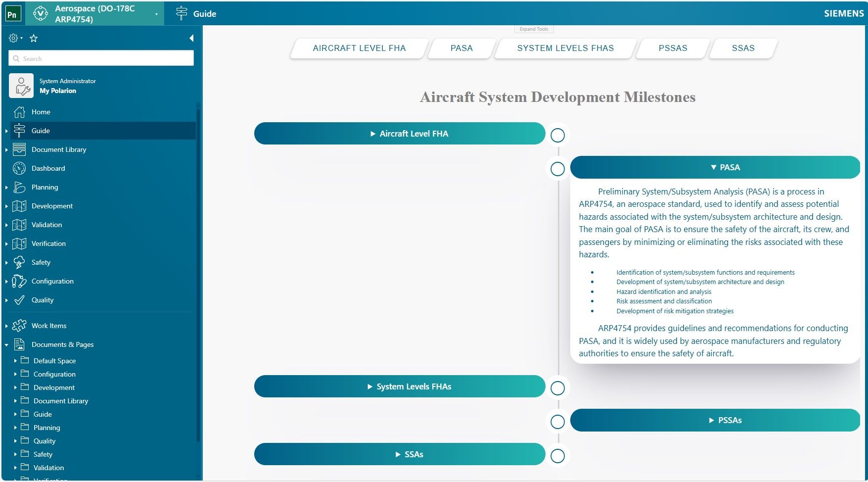868x482 pixels.
Task: Click the Configuration footprints icon
Action: coord(20,281)
